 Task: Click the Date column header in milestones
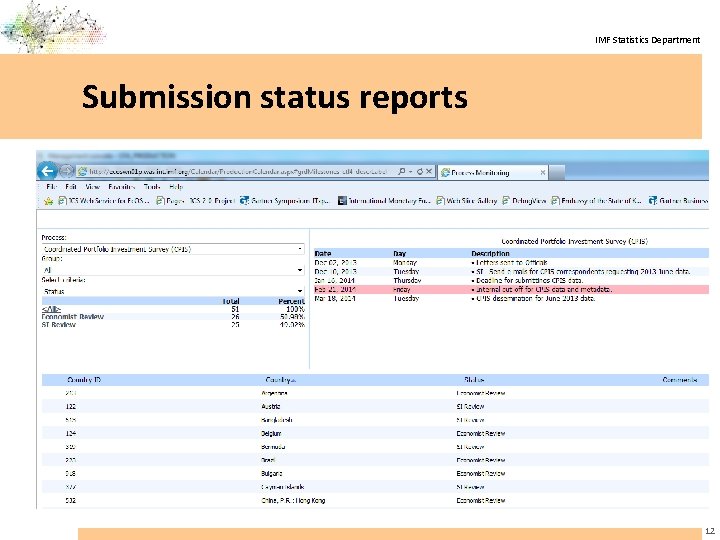[323, 253]
